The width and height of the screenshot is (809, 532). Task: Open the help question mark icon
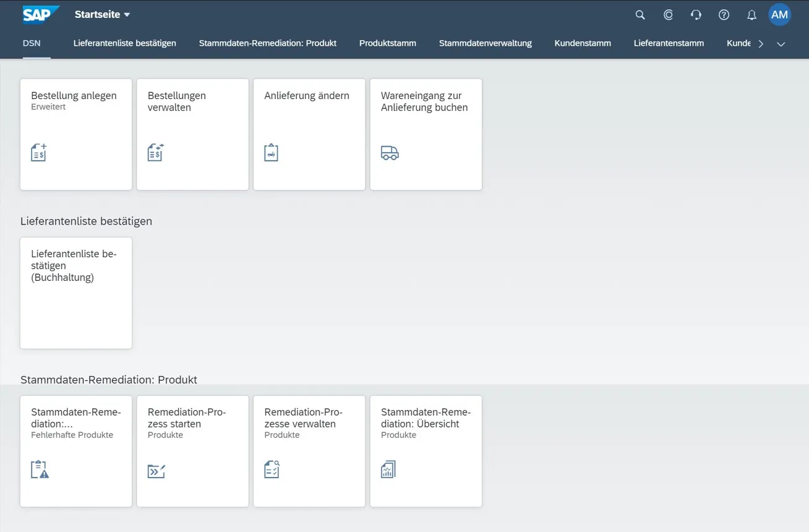pyautogui.click(x=724, y=15)
